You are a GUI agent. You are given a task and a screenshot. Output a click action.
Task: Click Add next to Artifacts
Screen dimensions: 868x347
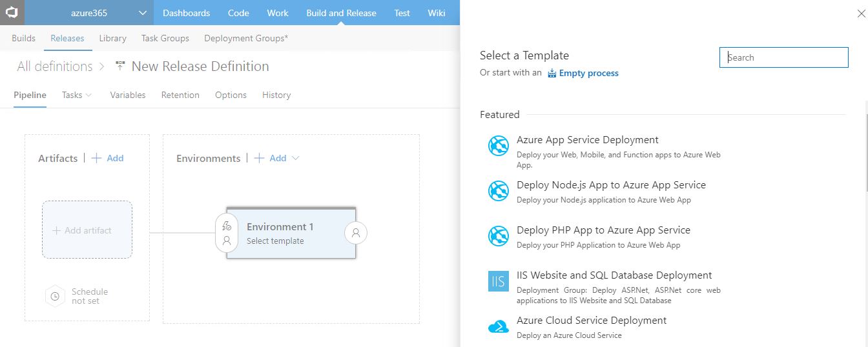point(107,158)
